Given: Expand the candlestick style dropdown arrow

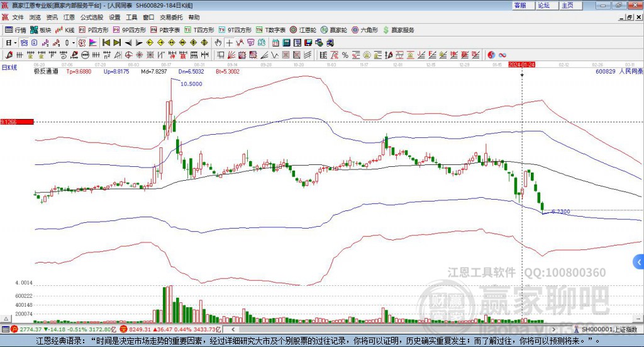Looking at the screenshot, I should pyautogui.click(x=74, y=43).
